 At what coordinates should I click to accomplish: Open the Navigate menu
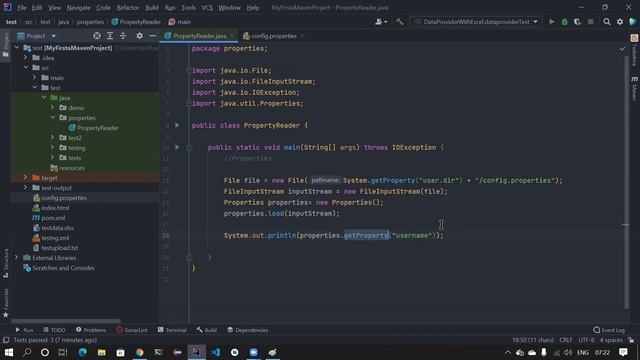78,8
